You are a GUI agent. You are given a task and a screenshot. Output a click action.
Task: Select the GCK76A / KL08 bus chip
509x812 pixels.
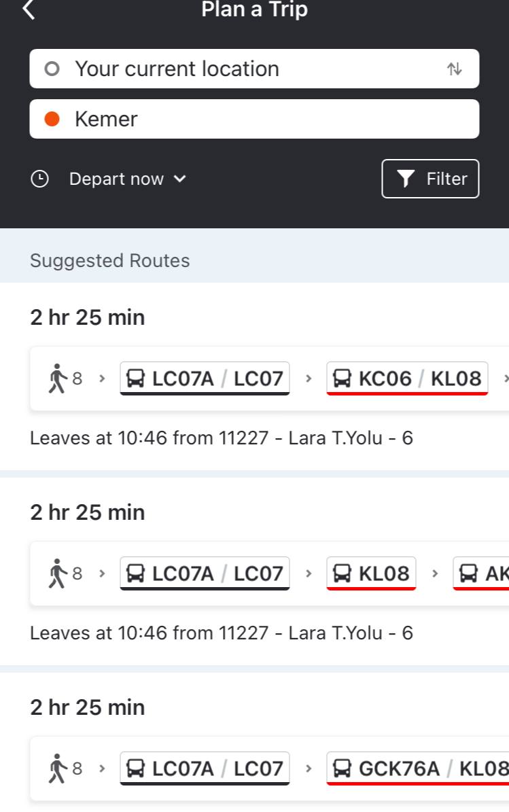[418, 769]
